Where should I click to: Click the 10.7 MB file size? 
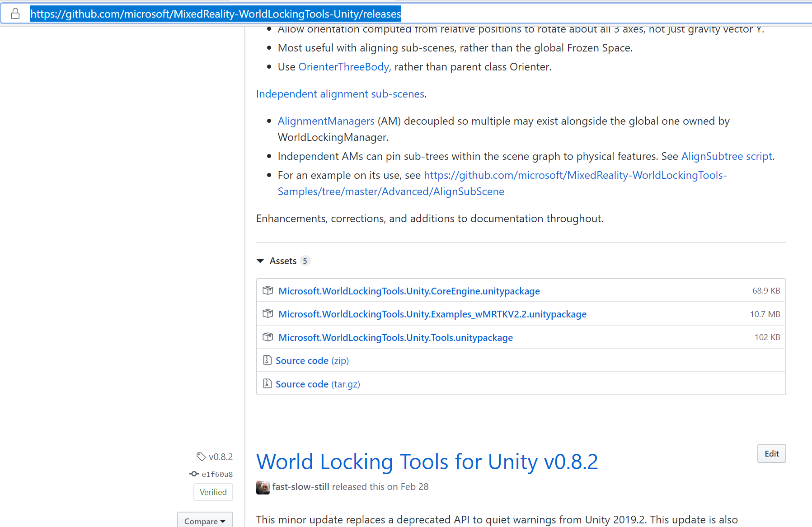pos(765,314)
